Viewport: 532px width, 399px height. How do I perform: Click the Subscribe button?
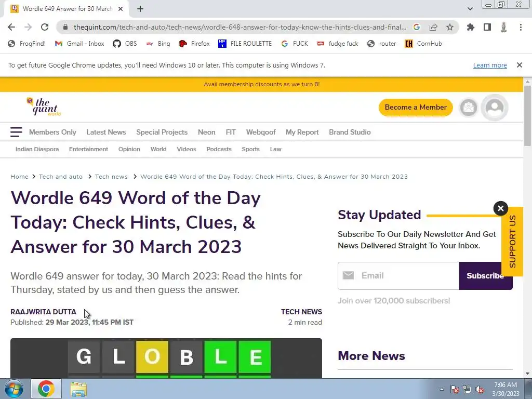tap(486, 275)
